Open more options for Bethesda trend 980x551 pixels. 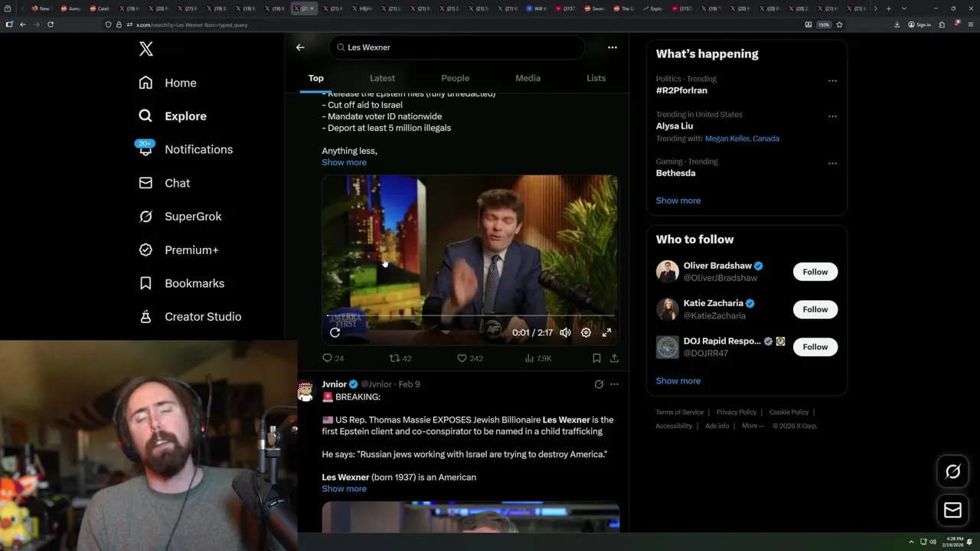832,163
